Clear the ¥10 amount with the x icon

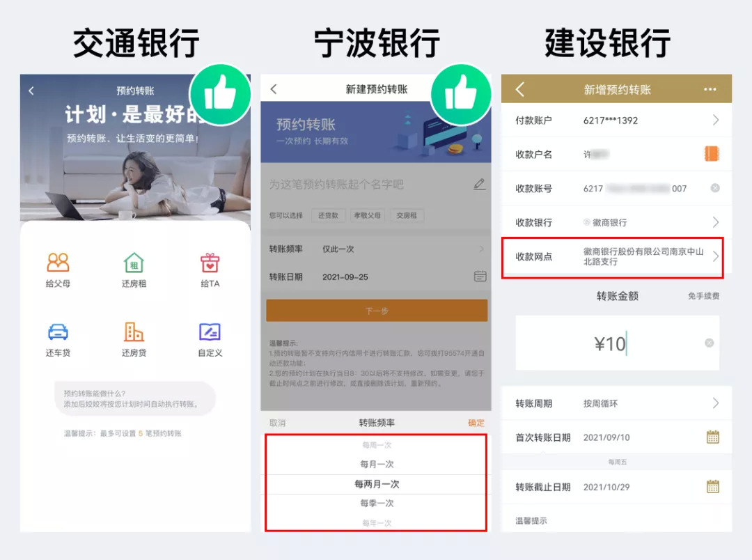click(x=710, y=343)
